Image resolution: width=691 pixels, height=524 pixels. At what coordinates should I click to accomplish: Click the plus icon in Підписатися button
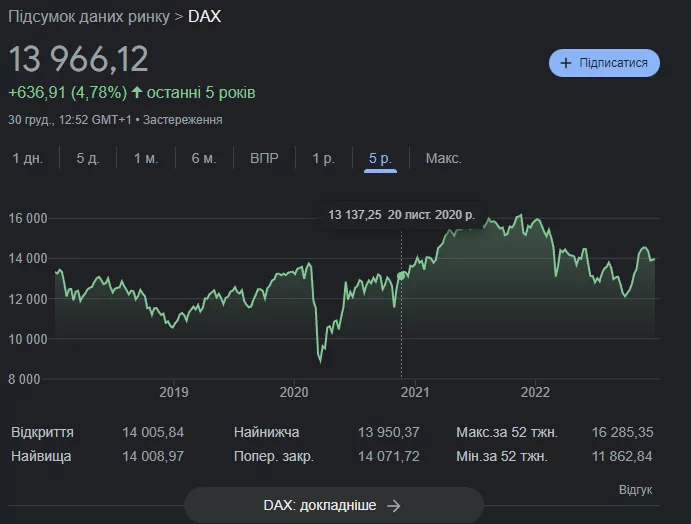(565, 63)
